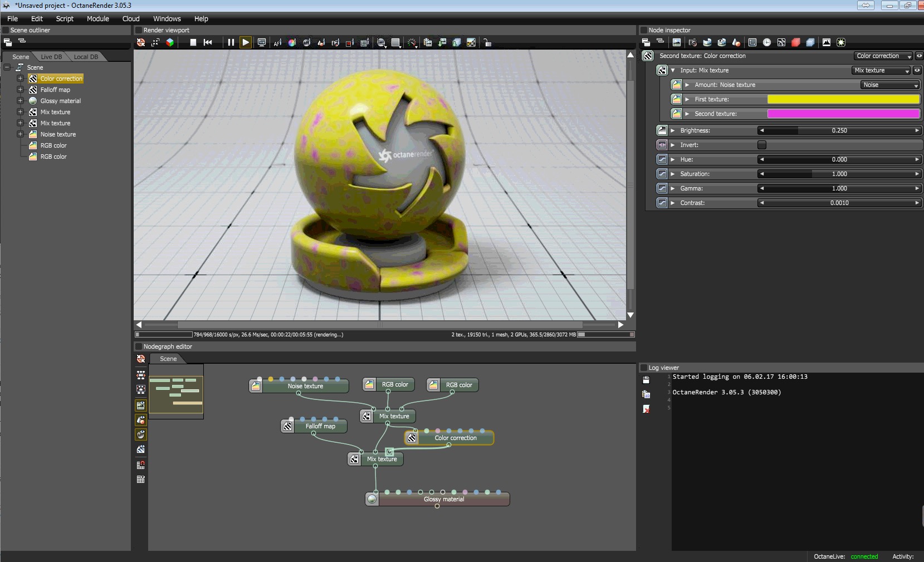Expand the Color correction item in Scene outliner

(20, 79)
